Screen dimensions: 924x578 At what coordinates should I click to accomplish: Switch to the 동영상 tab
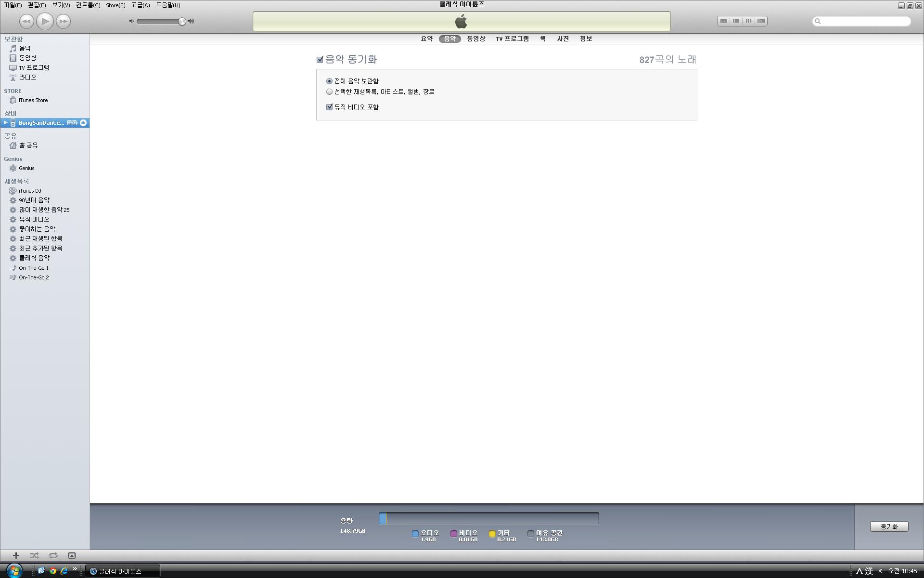tap(476, 39)
